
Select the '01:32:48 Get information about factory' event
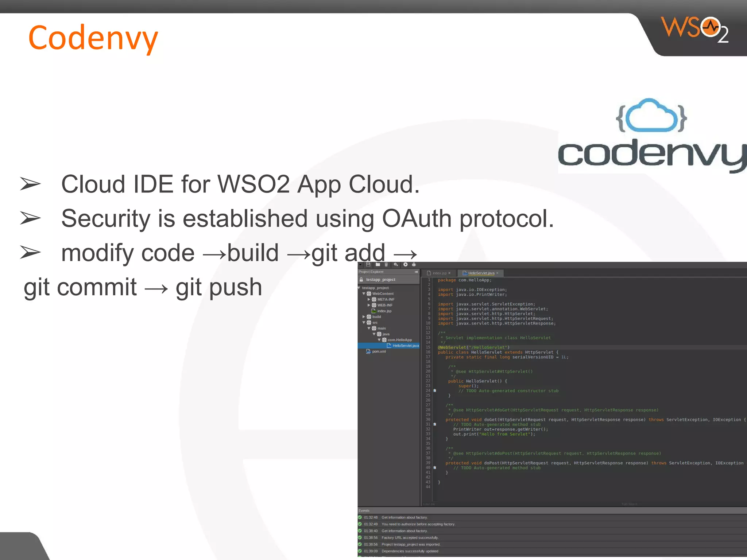pos(552,517)
